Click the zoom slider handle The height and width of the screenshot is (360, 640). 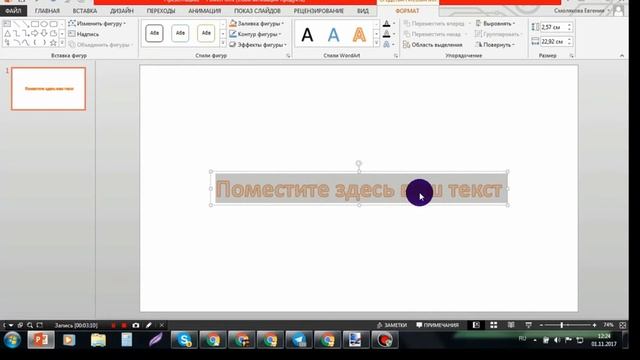pyautogui.click(x=562, y=325)
